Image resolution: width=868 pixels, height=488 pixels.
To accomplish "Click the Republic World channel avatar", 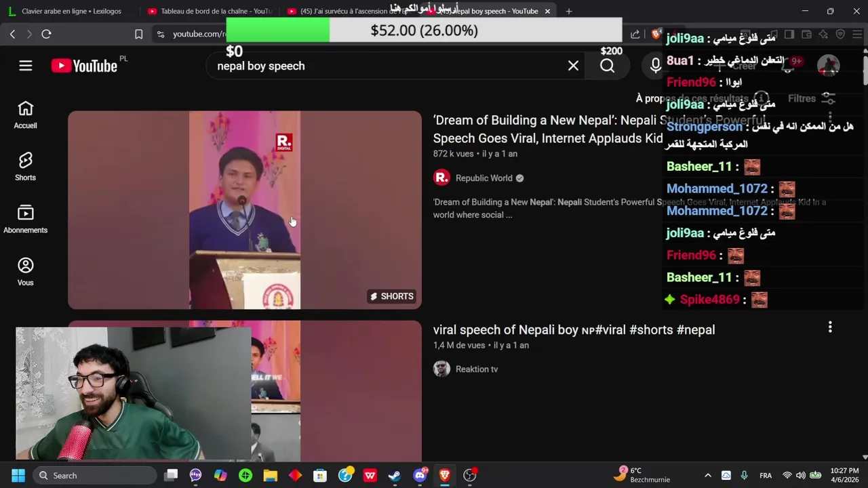I will coord(441,178).
